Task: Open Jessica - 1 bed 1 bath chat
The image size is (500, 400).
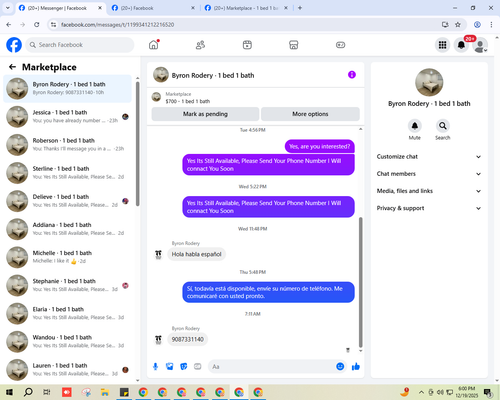Action: coord(68,117)
